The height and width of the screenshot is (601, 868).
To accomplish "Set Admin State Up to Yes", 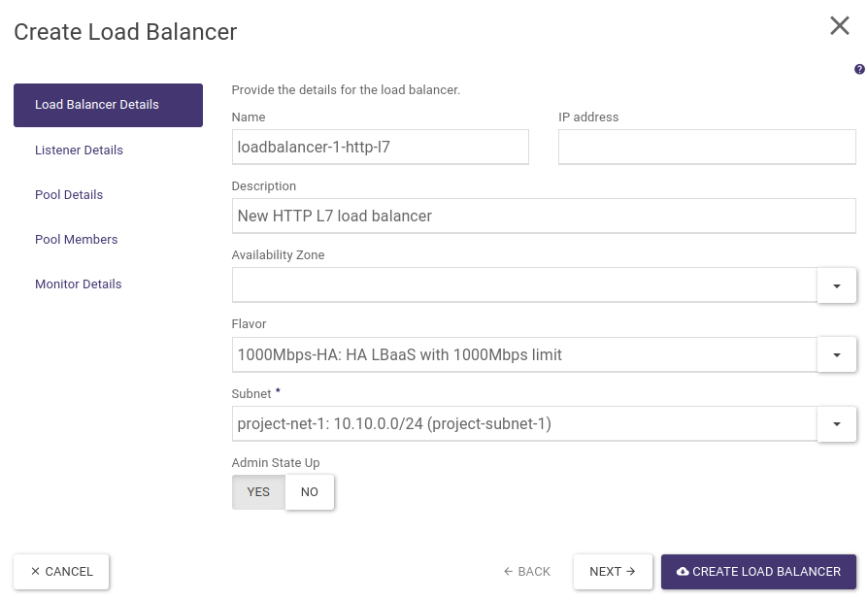I will pos(258,492).
